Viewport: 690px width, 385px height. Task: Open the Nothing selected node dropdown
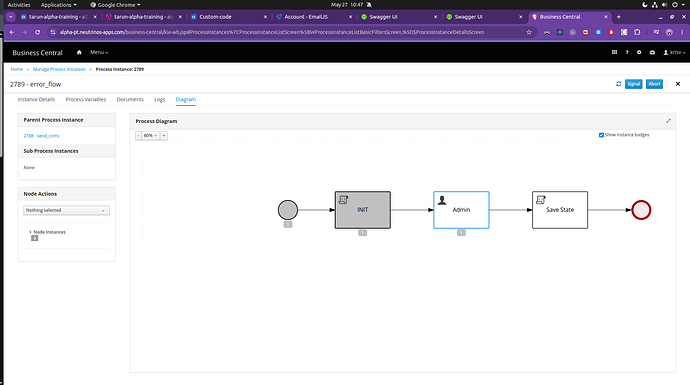tap(66, 210)
